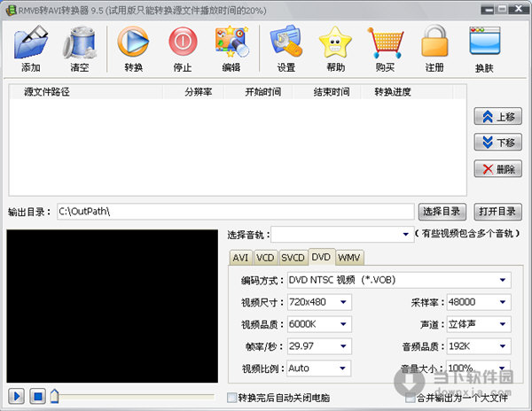Click the 清空 (Clear) trash can icon
Screen dimensions: 532x411
[80, 43]
